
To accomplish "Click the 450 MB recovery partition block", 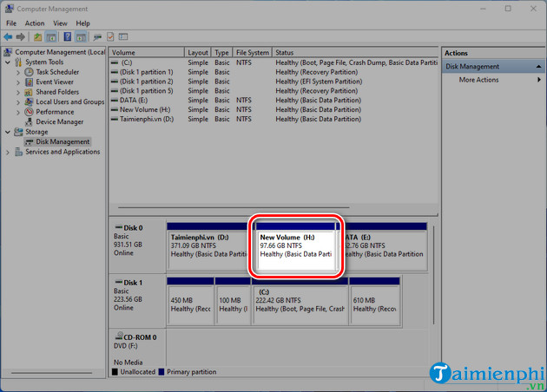I will click(x=190, y=302).
